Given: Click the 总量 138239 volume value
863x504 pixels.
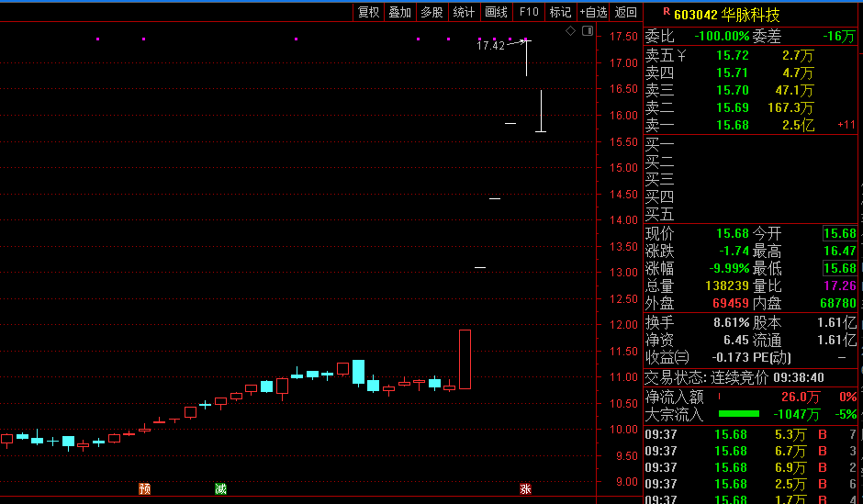Looking at the screenshot, I should click(727, 286).
